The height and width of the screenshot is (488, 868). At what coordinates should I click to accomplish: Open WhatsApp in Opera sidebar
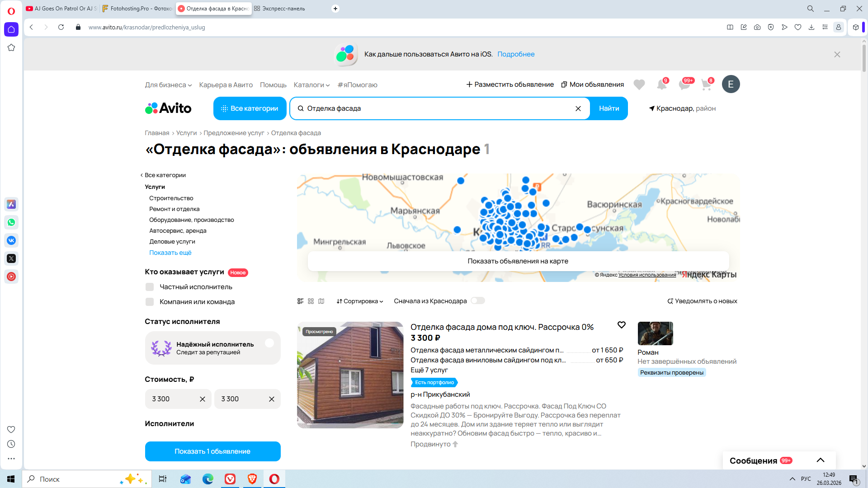[x=11, y=222]
